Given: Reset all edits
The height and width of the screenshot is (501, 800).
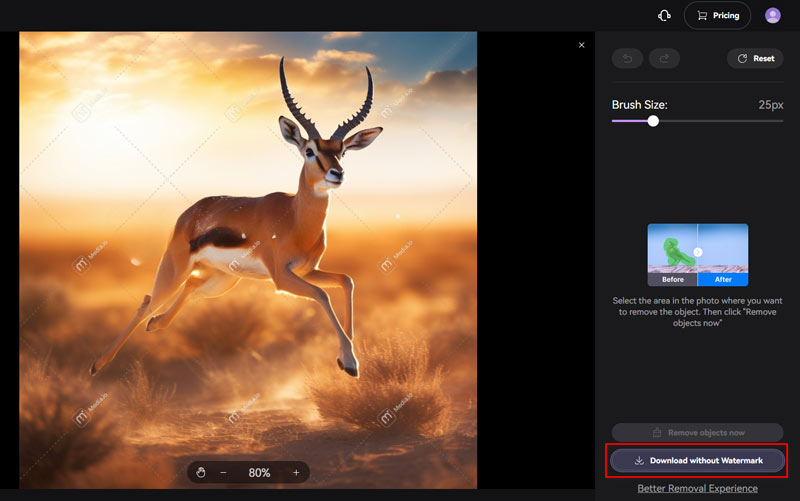Looking at the screenshot, I should pyautogui.click(x=755, y=59).
